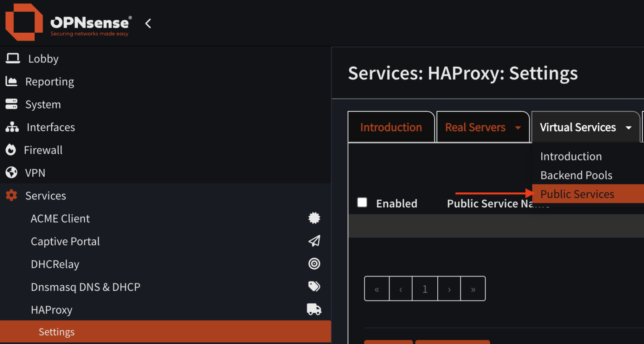Toggle the Enabled checkbox in the table header
This screenshot has width=644, height=344.
[362, 202]
